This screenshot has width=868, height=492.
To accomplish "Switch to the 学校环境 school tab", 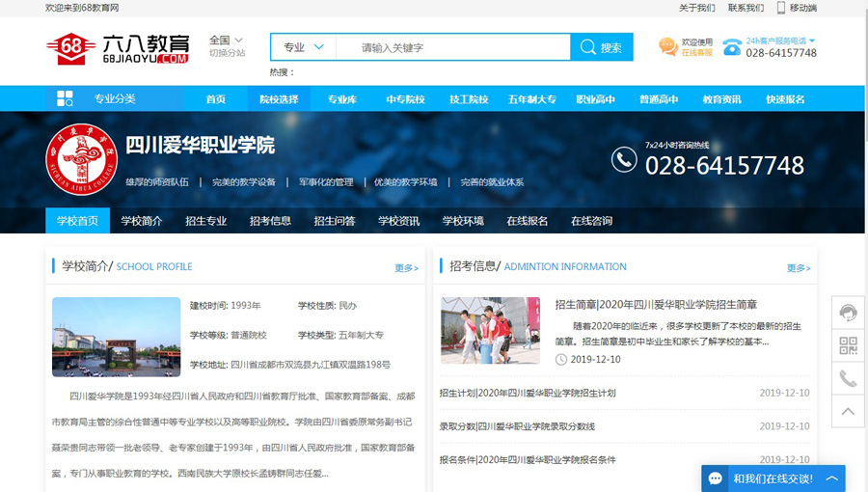I will [x=463, y=221].
